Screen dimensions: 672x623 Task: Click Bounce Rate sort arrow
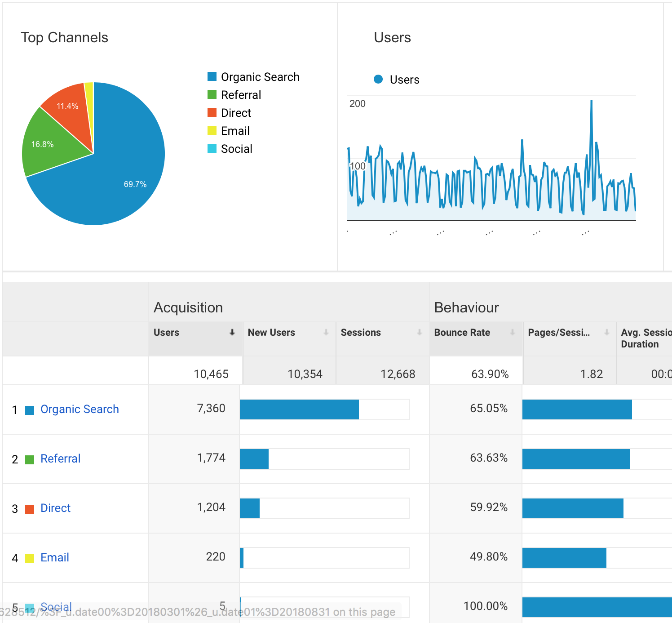pos(513,332)
